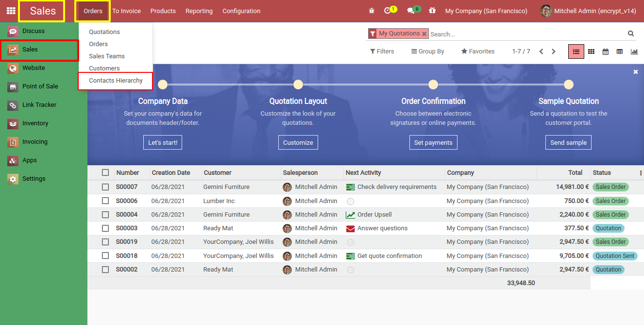Expand the Group By options
Image resolution: width=644 pixels, height=325 pixels.
coord(427,51)
